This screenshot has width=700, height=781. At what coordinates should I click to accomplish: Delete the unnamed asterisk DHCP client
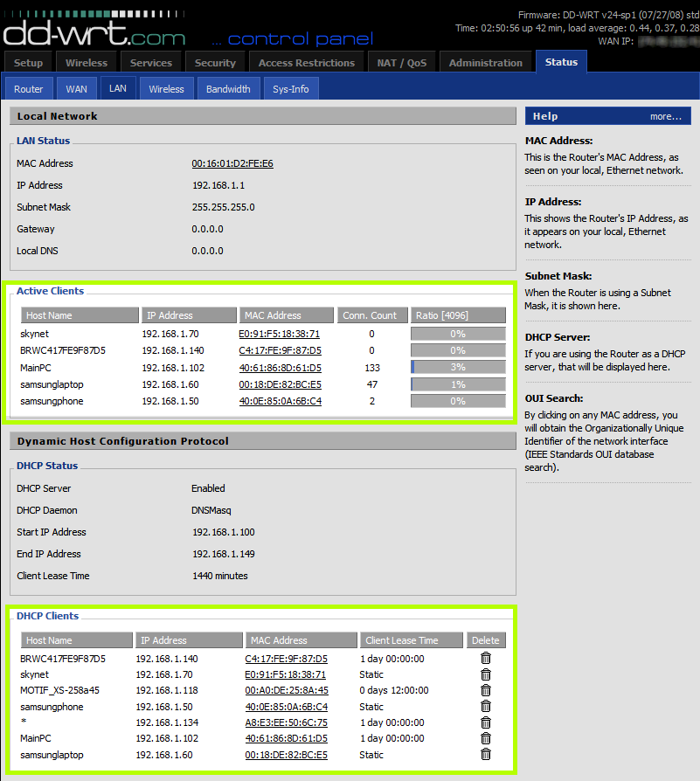tap(486, 722)
